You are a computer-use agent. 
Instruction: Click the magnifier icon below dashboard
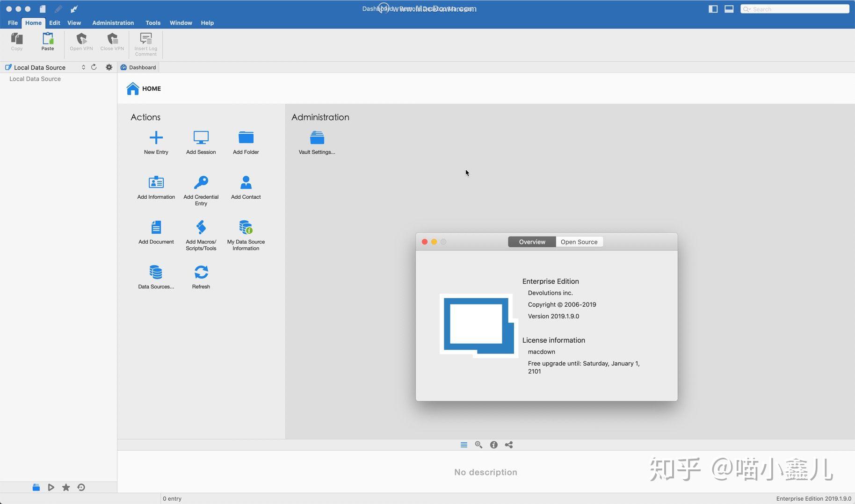point(478,445)
